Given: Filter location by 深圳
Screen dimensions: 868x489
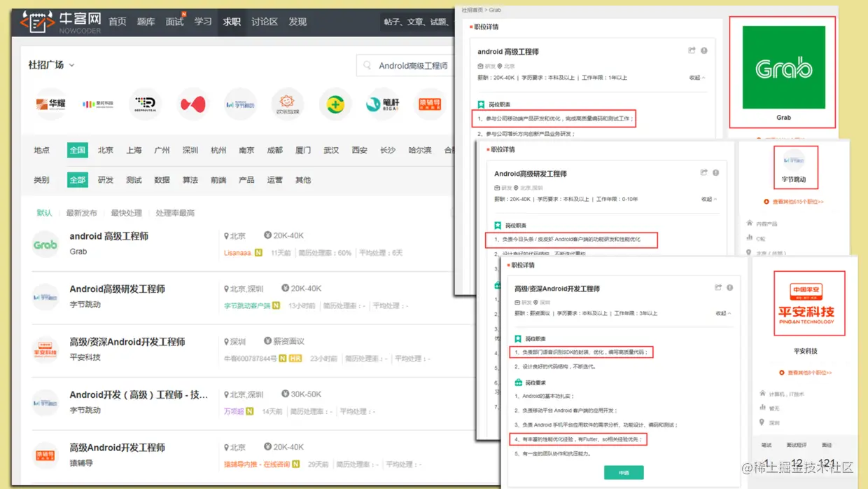Looking at the screenshot, I should point(190,150).
